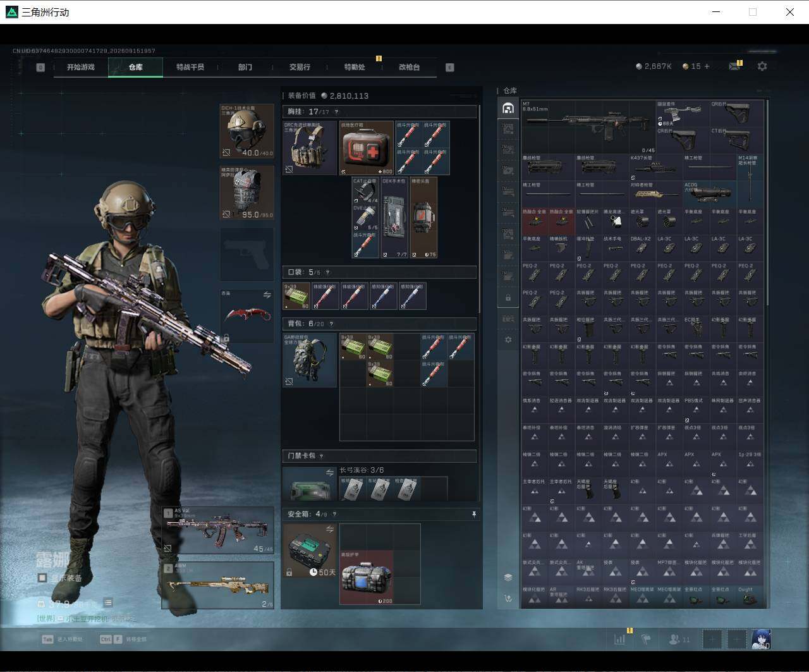Image resolution: width=809 pixels, height=672 pixels.
Task: Click the Tab 进入特勤处 shortcut button
Action: 63,639
